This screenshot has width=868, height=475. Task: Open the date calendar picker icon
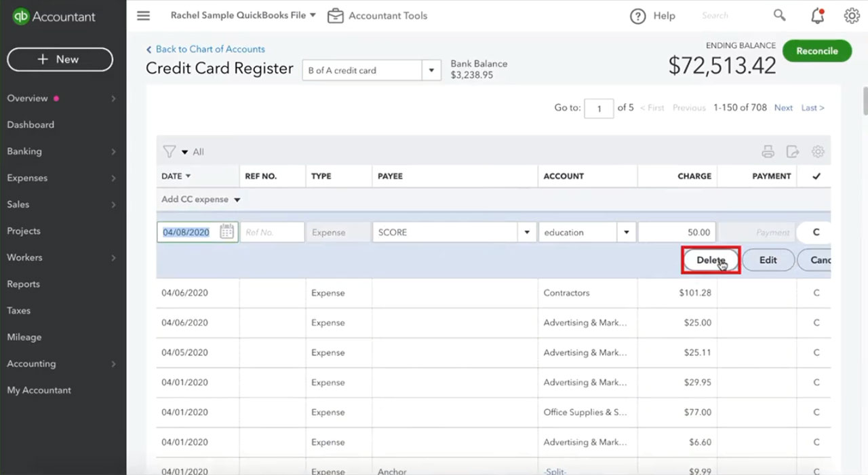[x=226, y=232]
